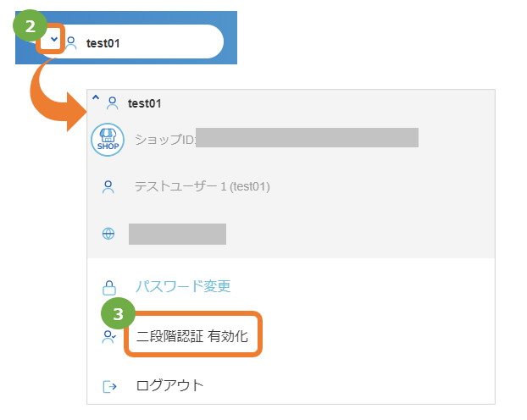
Task: Click the globe icon
Action: (108, 234)
